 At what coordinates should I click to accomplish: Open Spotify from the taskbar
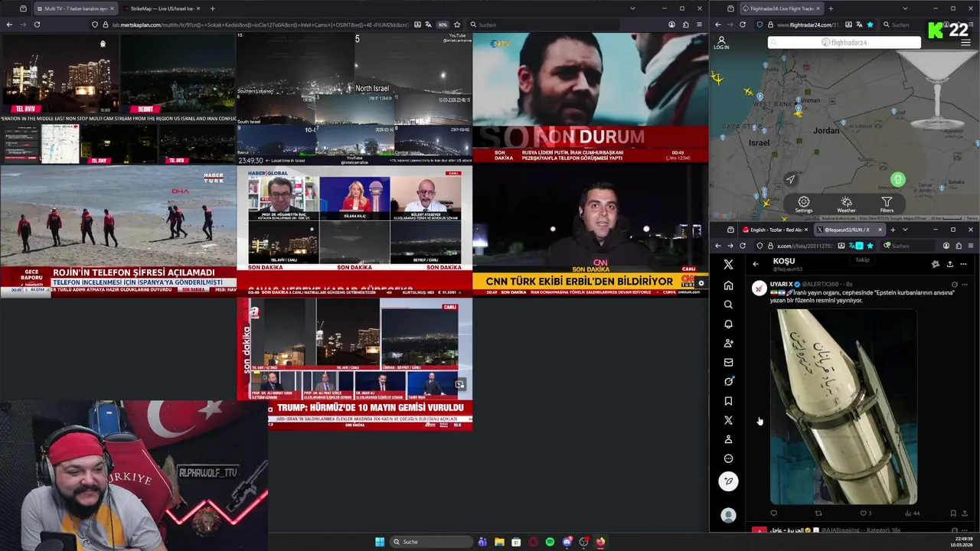coord(550,542)
